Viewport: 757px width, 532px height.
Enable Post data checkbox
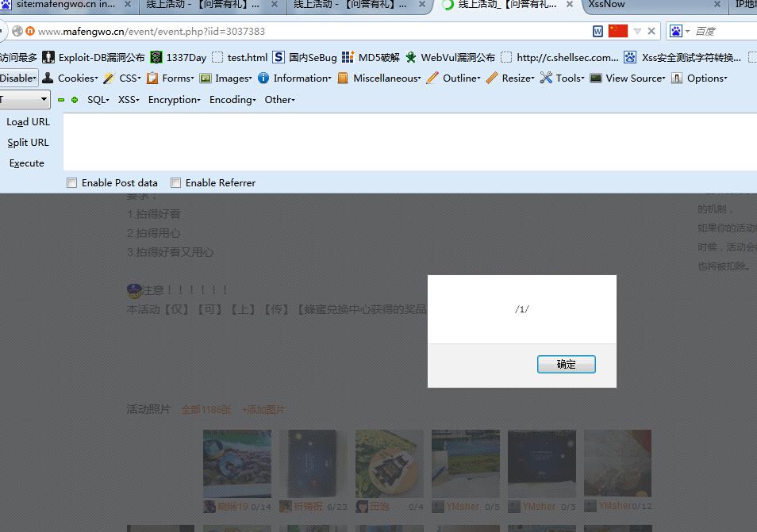click(72, 183)
